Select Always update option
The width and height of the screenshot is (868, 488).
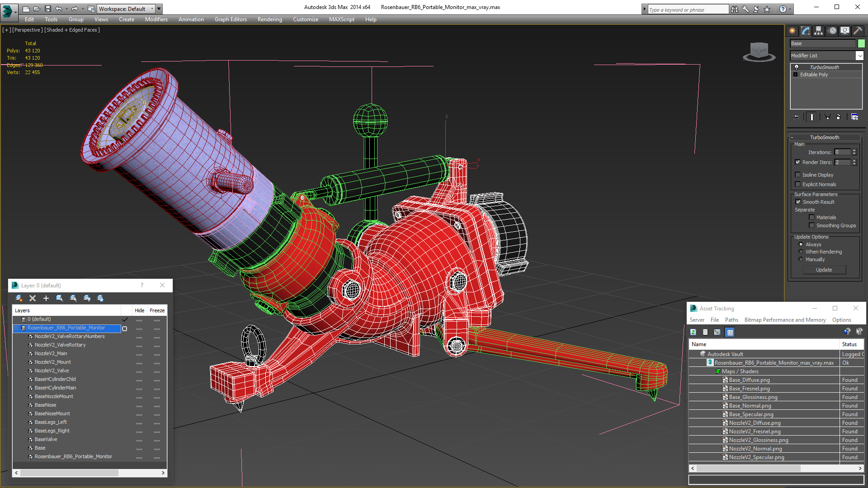pyautogui.click(x=801, y=244)
